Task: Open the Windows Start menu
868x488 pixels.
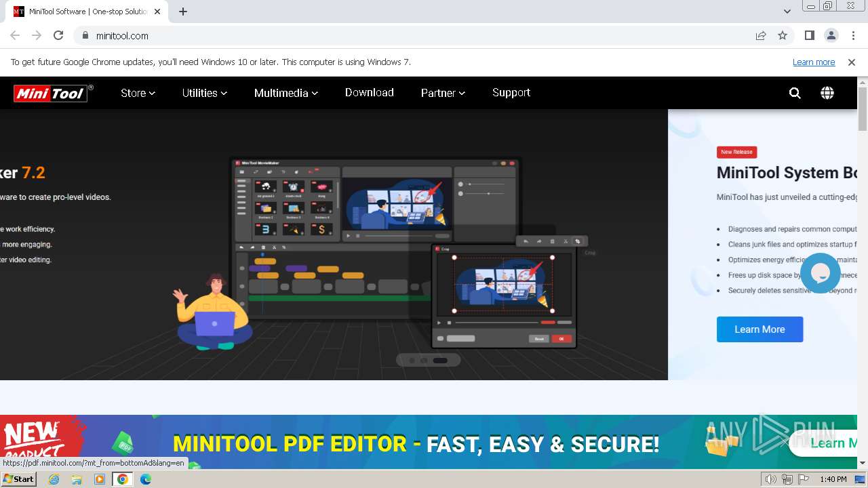Action: click(19, 479)
